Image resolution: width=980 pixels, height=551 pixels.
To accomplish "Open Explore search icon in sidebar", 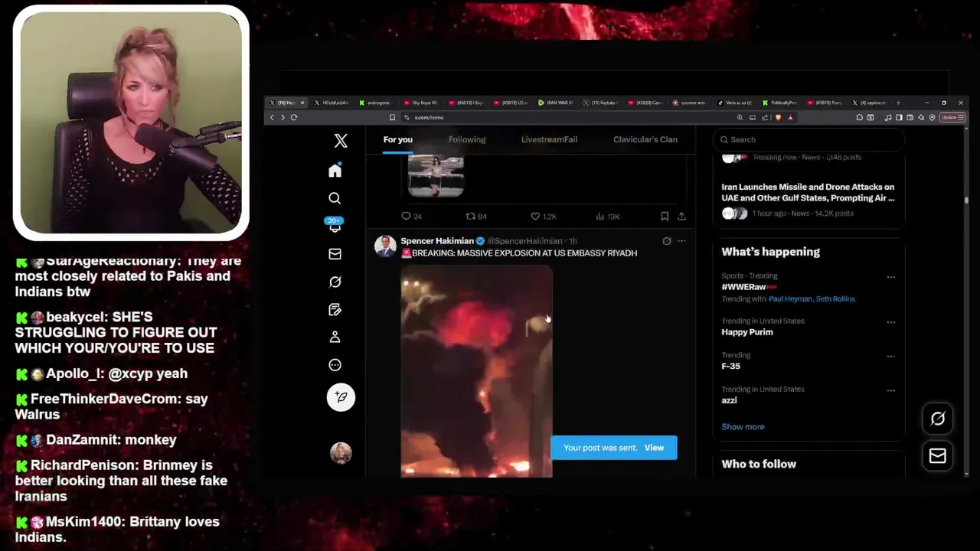I will [x=335, y=198].
